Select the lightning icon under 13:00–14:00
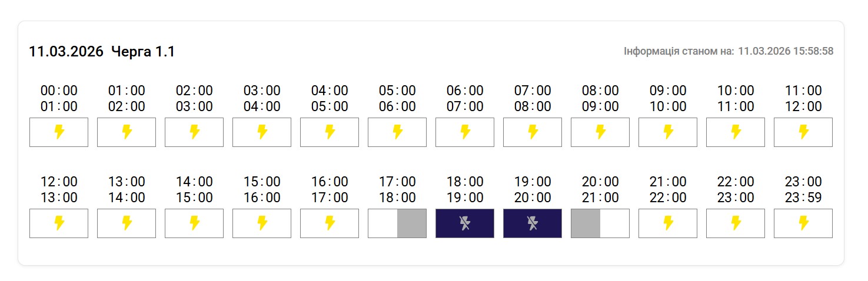The height and width of the screenshot is (281, 868). (x=127, y=223)
